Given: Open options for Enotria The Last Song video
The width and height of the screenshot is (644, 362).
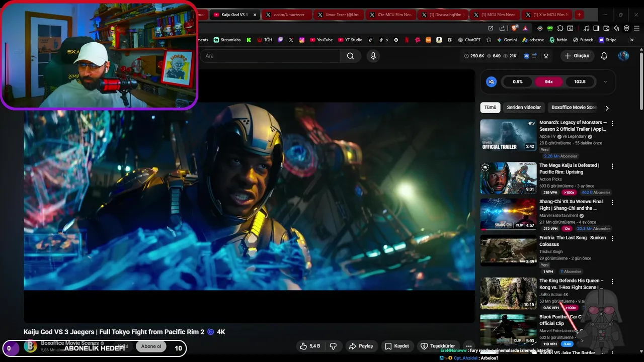Looking at the screenshot, I should [x=612, y=238].
